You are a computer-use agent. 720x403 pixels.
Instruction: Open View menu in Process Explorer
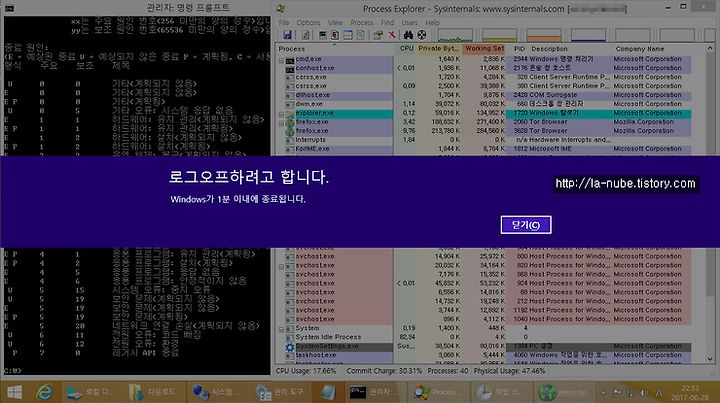click(335, 22)
